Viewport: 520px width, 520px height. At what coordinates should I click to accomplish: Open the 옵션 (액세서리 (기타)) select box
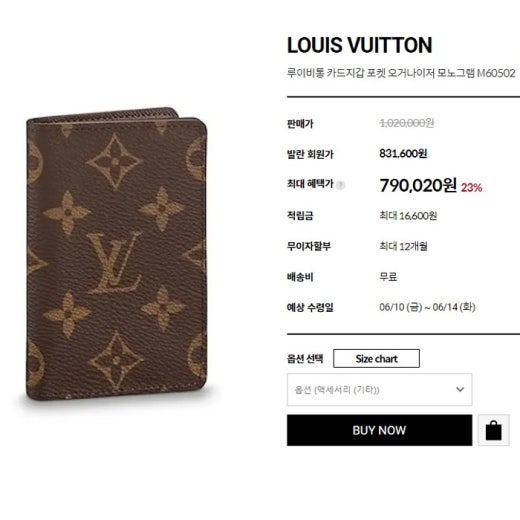click(x=379, y=389)
